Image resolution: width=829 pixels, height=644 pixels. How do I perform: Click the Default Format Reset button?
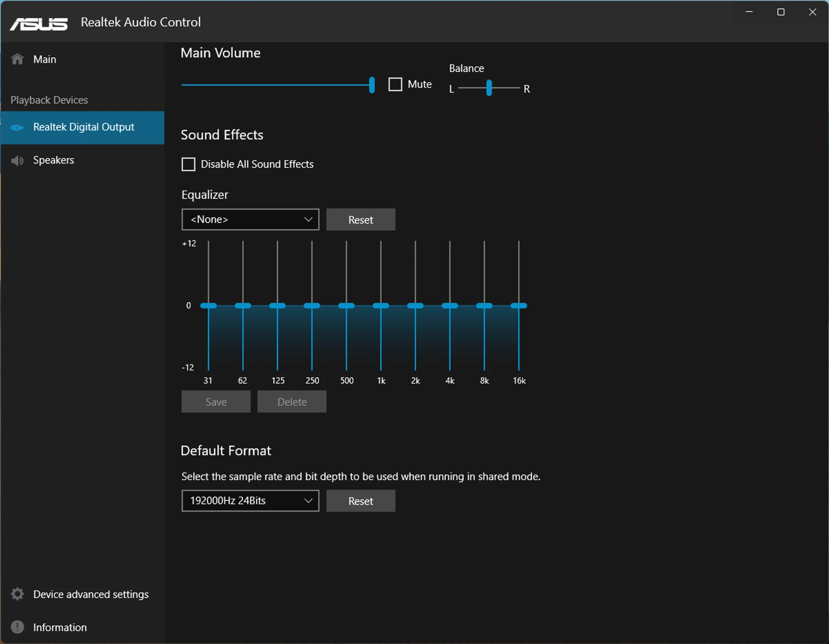click(361, 501)
